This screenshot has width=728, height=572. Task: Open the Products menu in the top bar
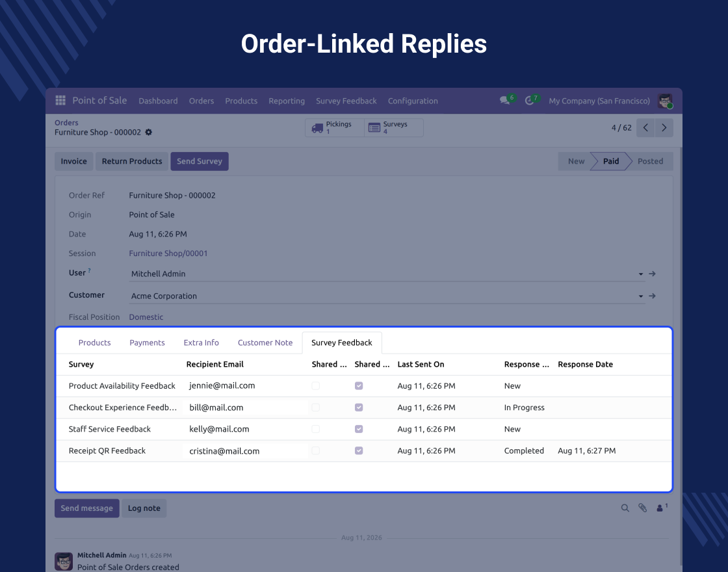pos(241,101)
